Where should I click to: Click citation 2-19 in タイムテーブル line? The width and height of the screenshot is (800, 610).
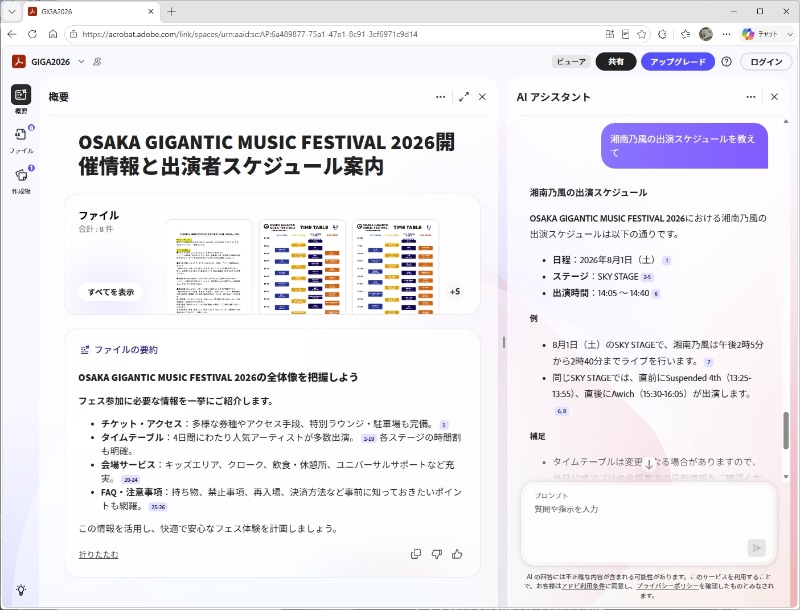pos(368,439)
